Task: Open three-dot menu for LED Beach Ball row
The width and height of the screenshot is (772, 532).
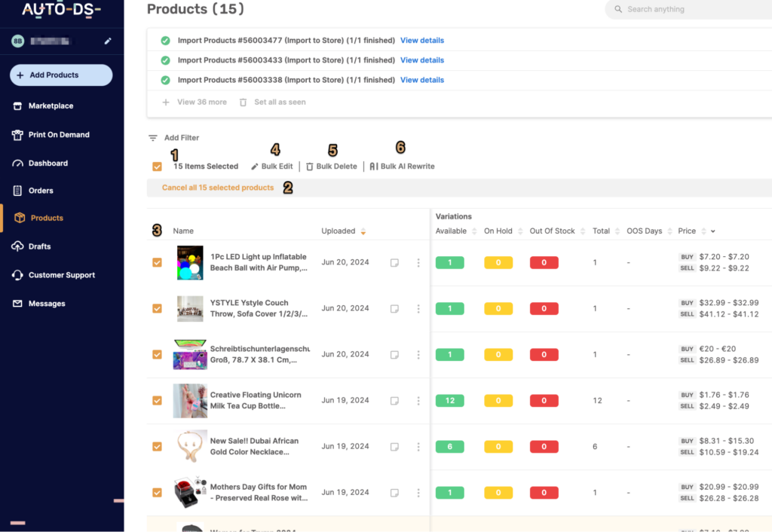Action: coord(418,263)
